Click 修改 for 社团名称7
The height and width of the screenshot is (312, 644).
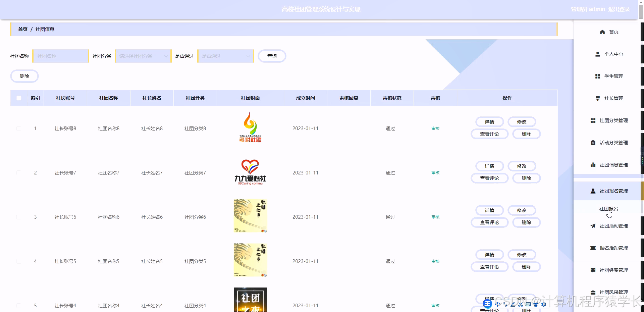(x=522, y=166)
